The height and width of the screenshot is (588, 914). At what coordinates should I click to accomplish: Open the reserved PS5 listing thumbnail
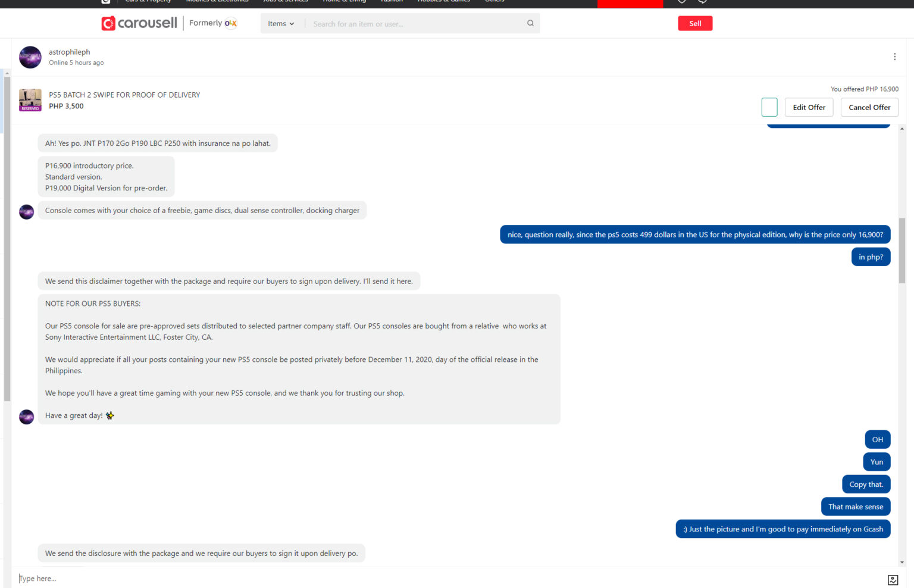pos(30,100)
